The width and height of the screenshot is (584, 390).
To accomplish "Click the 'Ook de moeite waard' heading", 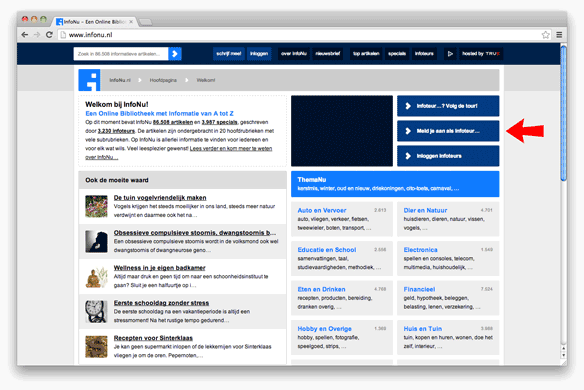I will (117, 180).
